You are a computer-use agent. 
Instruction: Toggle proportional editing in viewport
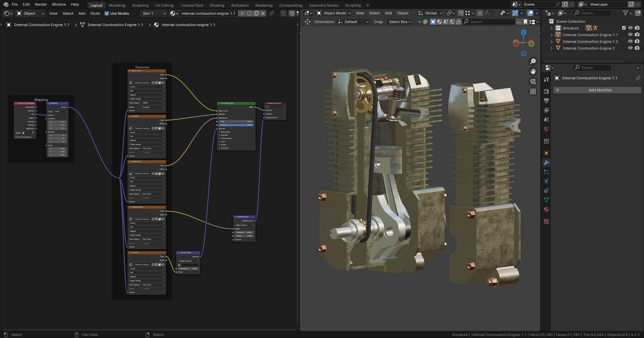(x=480, y=13)
